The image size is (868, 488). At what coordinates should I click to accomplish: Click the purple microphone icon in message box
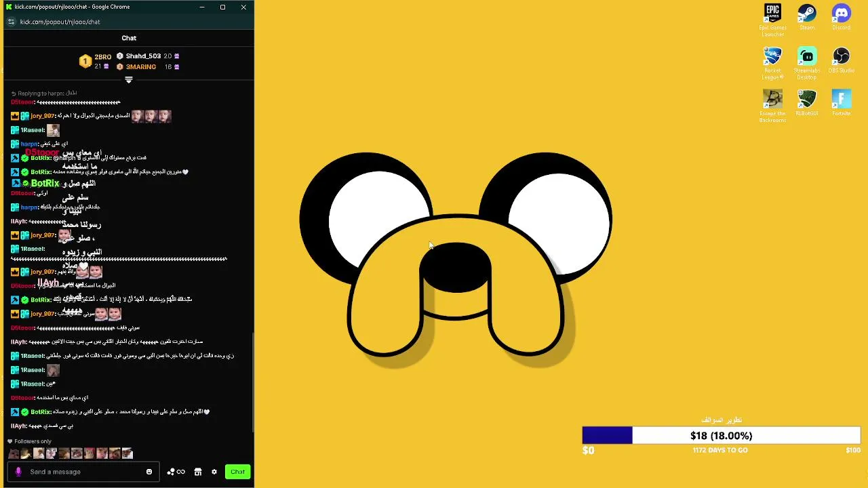coord(18,472)
